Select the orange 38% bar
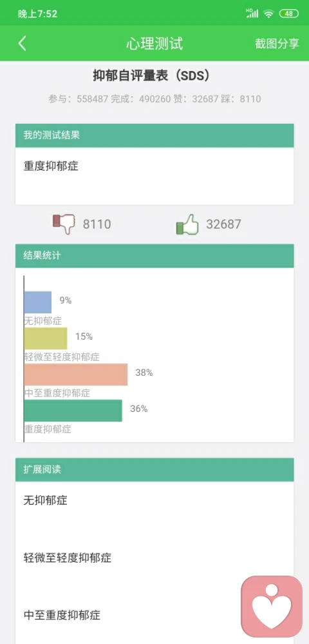 pos(76,375)
